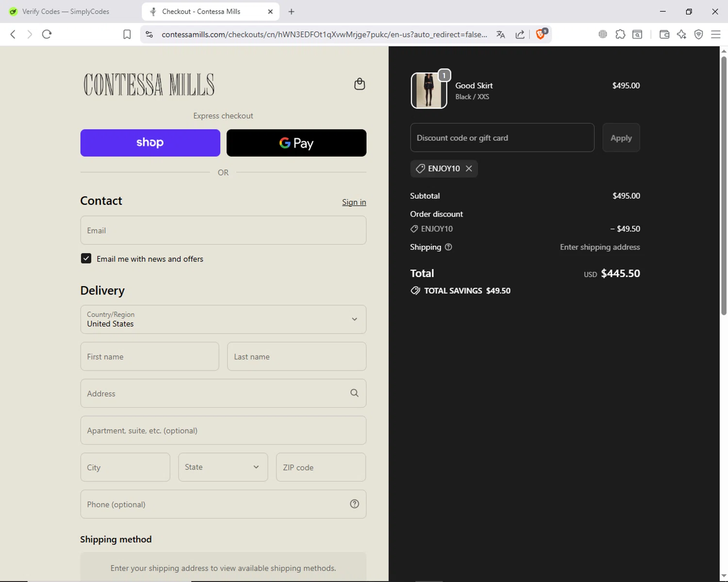Open the Brave wallet icon
This screenshot has width=728, height=582.
pyautogui.click(x=664, y=34)
